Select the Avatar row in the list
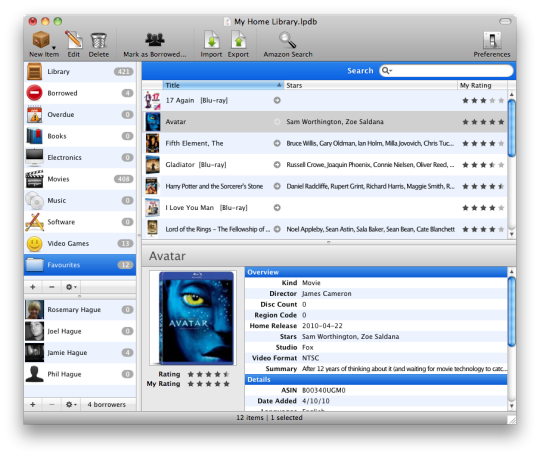This screenshot has width=540, height=457. click(324, 122)
